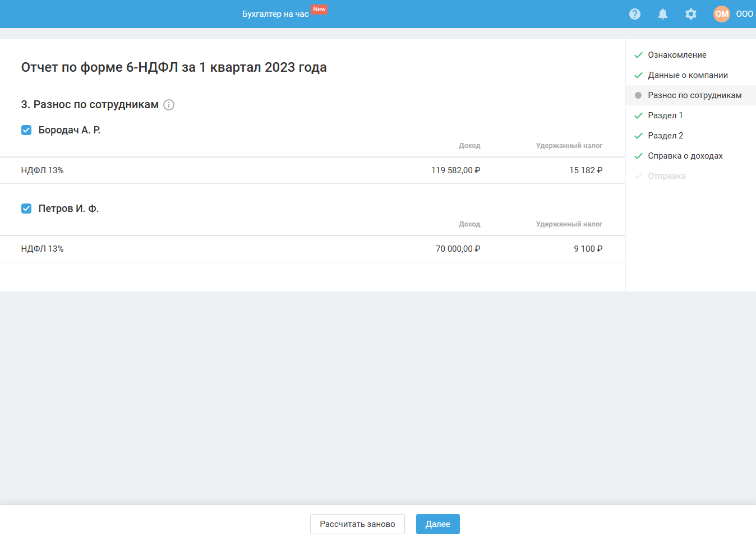Click the green checkmark beside Справка о доходах

tap(638, 156)
